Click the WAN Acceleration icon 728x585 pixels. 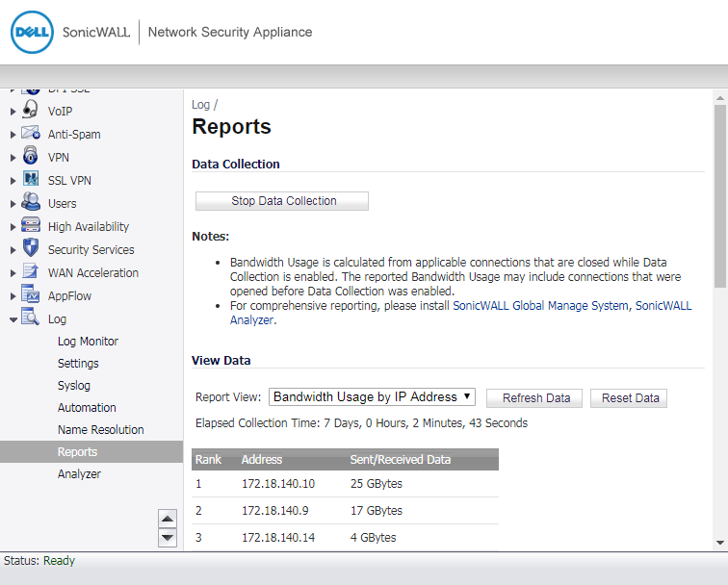tap(31, 271)
